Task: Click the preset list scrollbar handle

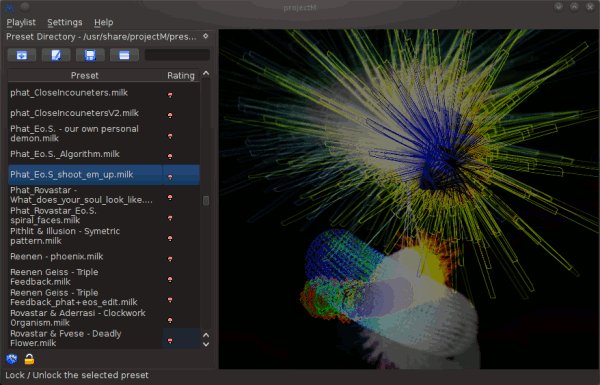Action: pyautogui.click(x=206, y=201)
